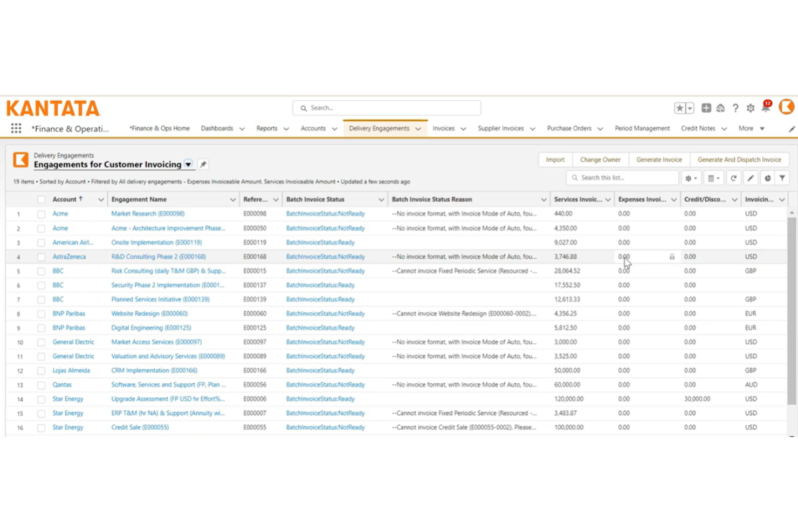Select the Market Research (E000098) row checkbox
This screenshot has height=532, width=798.
click(41, 214)
